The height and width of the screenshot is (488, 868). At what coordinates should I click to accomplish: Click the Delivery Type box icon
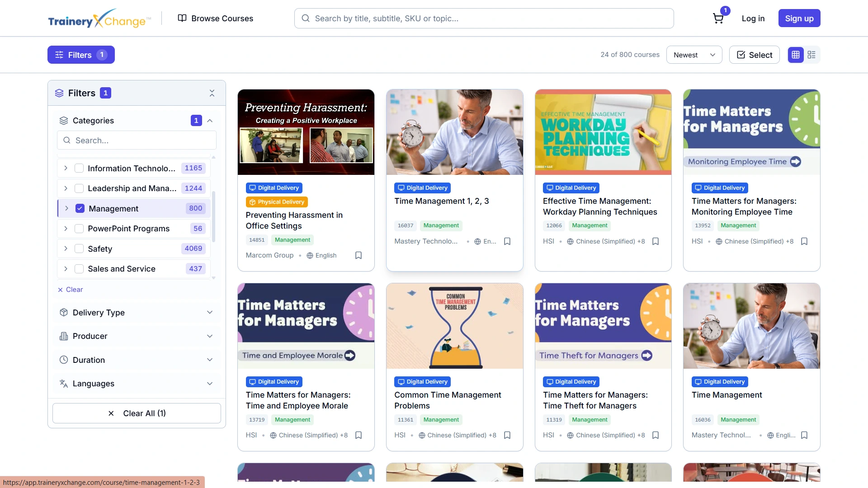tap(64, 312)
